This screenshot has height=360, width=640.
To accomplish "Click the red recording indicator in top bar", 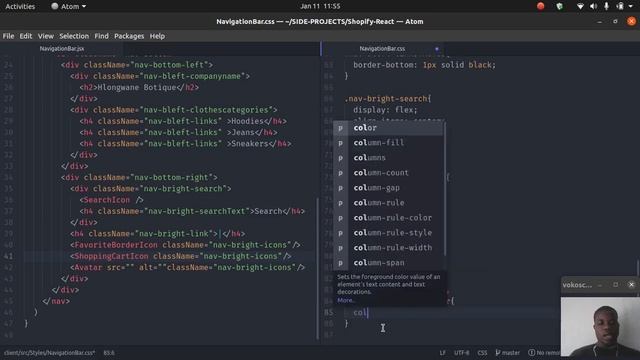I will click(x=540, y=6).
